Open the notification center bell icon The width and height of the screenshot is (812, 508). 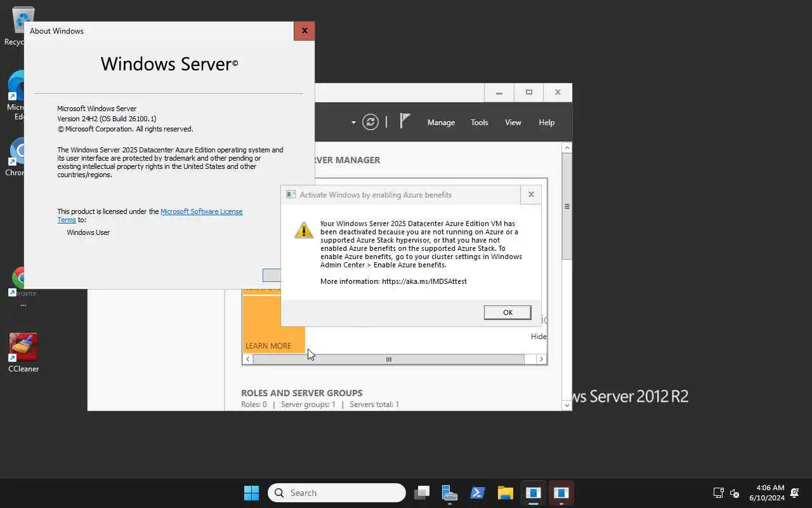[795, 493]
